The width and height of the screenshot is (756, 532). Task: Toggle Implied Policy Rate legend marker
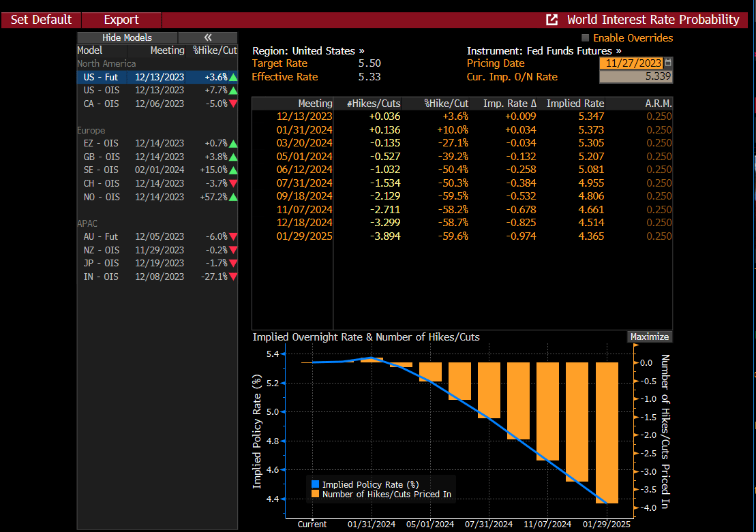pos(315,484)
